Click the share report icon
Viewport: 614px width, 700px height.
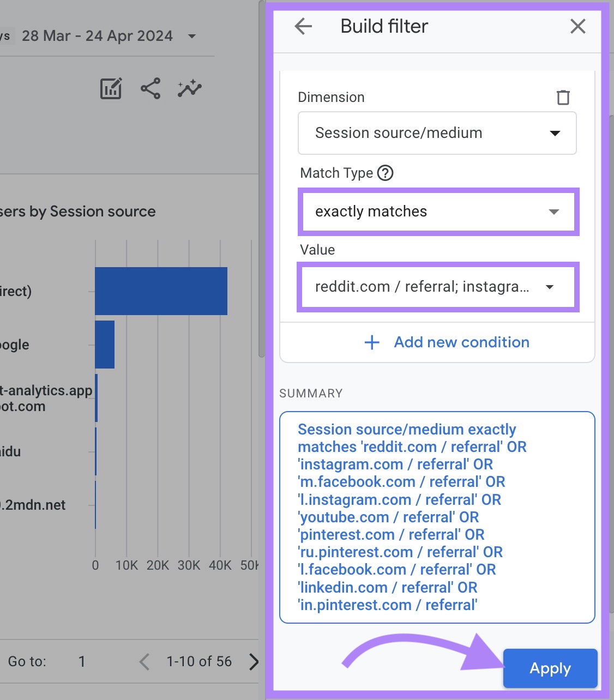coord(149,88)
